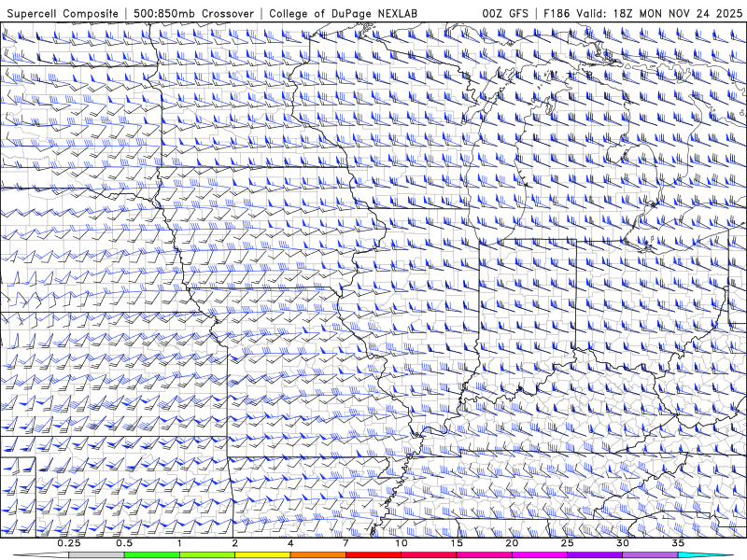Click the magenta legend segment between 20 and 25

(540, 555)
